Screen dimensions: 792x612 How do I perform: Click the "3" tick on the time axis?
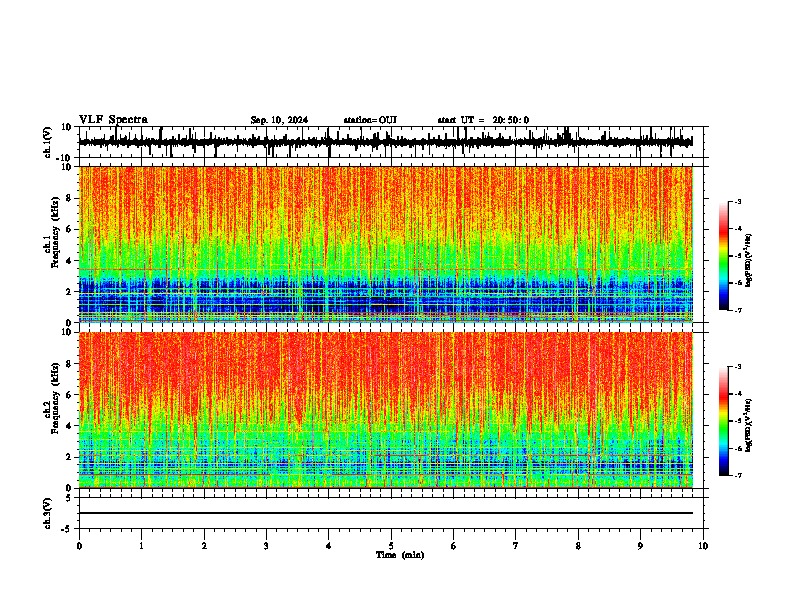click(266, 546)
